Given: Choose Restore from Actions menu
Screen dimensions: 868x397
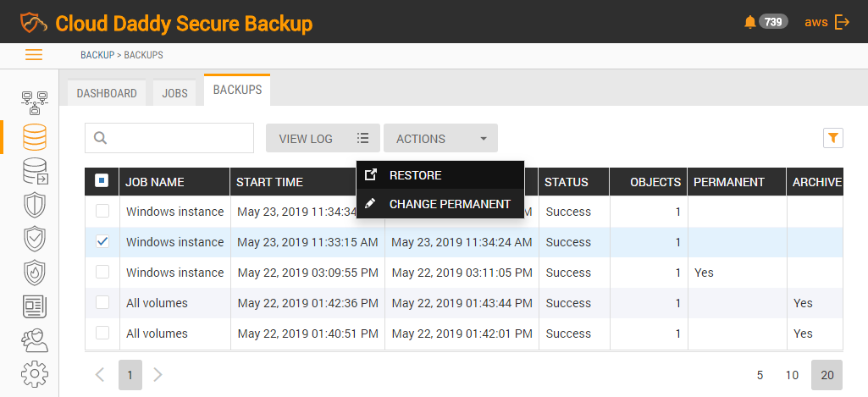Looking at the screenshot, I should click(440, 175).
